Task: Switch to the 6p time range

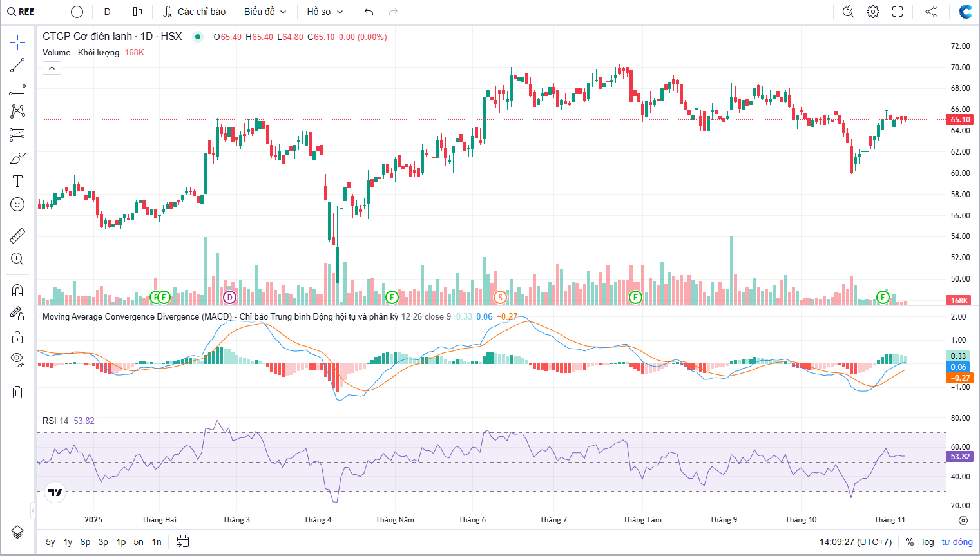Action: (x=85, y=542)
